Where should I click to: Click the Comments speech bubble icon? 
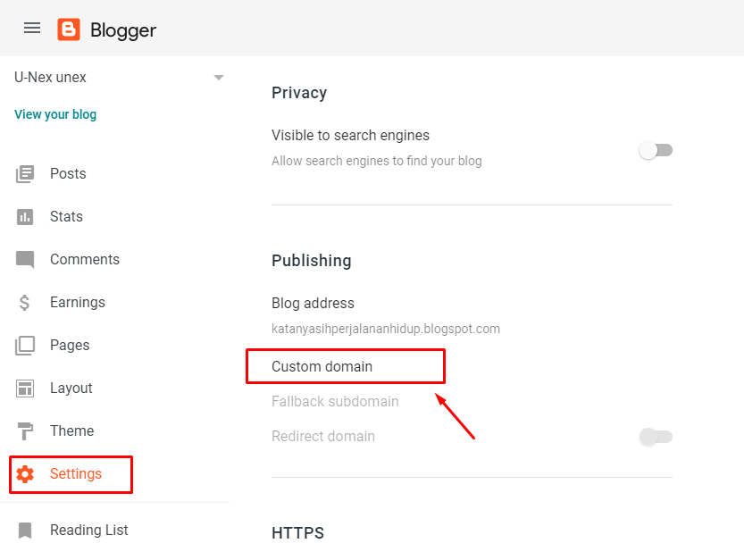[25, 260]
